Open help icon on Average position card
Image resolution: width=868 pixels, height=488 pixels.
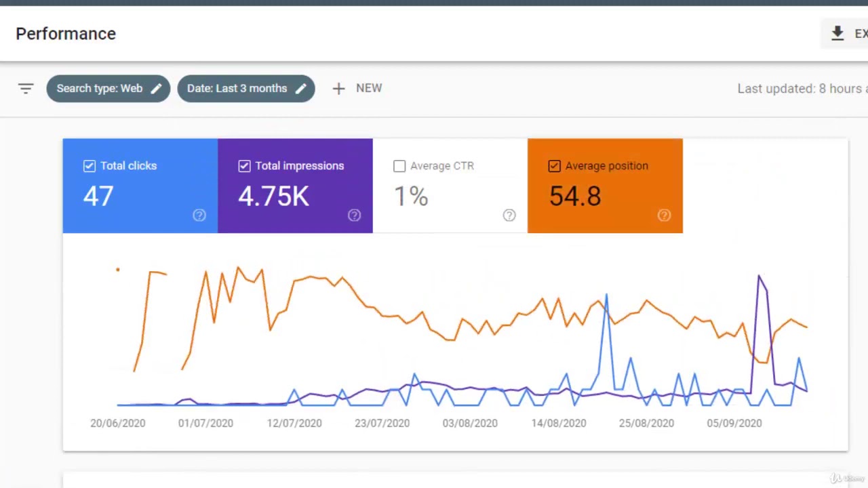click(x=664, y=216)
